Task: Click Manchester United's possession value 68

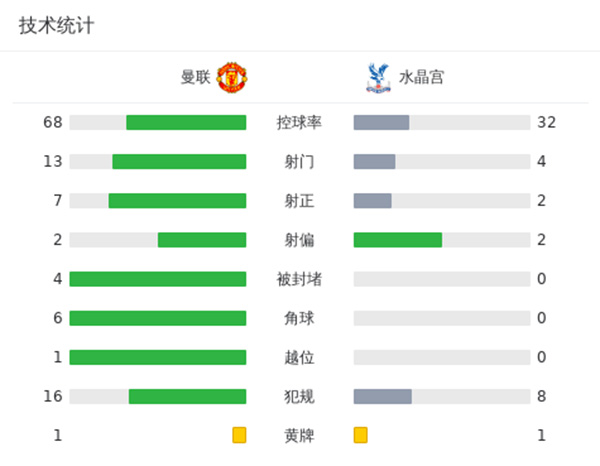Action: click(53, 123)
